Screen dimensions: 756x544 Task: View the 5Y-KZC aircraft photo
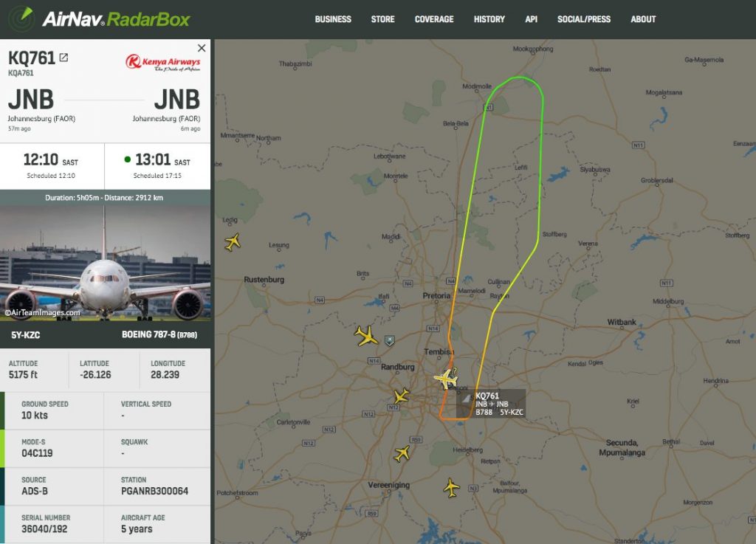(105, 263)
